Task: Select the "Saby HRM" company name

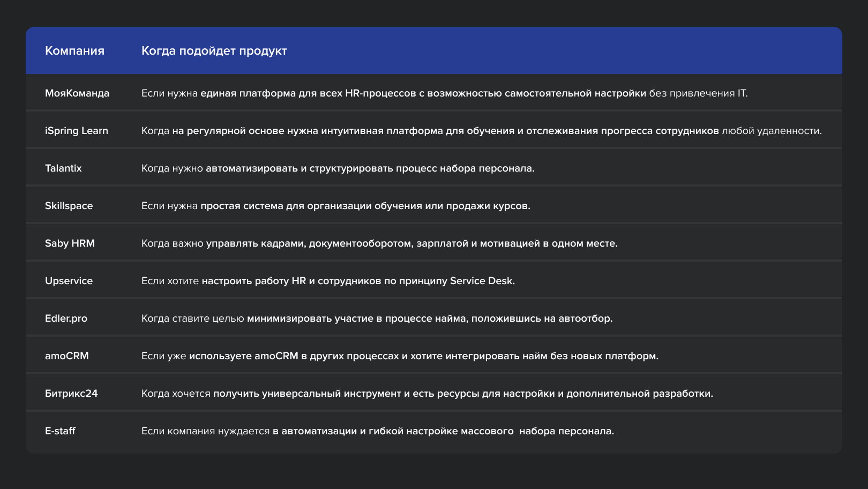Action: tap(70, 243)
